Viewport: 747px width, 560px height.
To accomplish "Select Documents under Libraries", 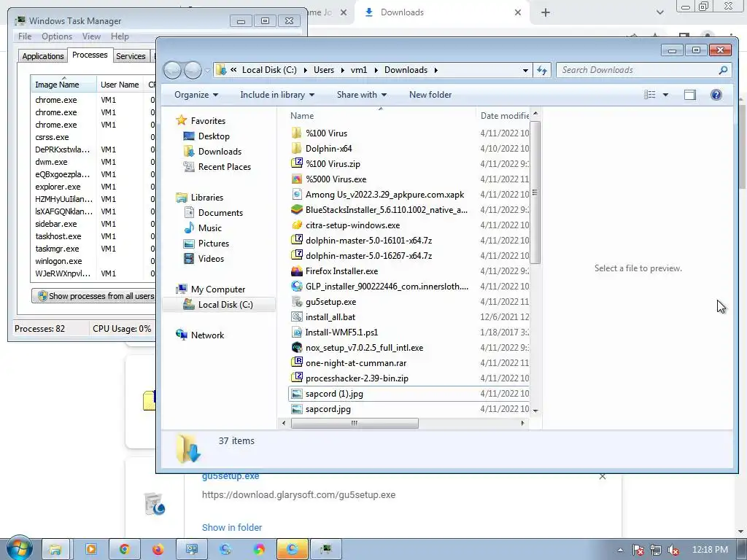I will (x=220, y=213).
